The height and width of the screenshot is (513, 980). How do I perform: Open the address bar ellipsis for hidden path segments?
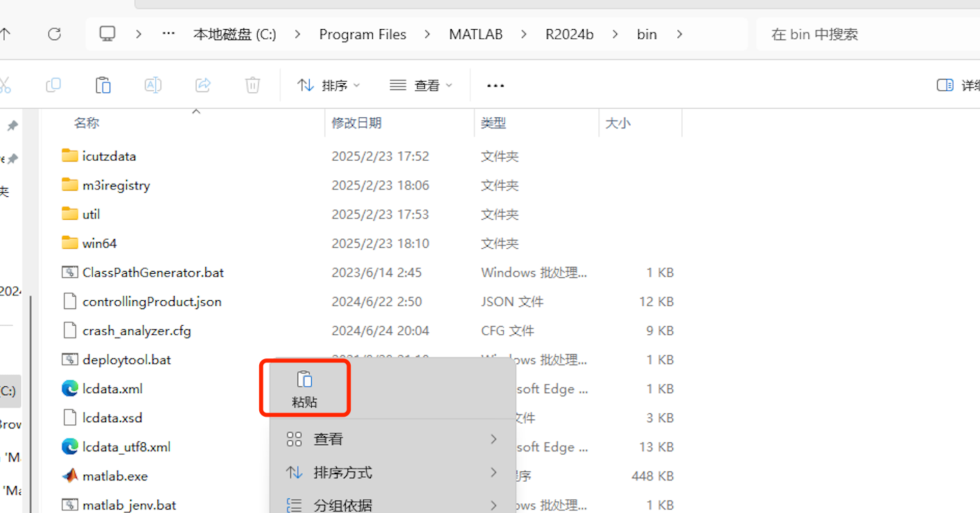point(168,34)
